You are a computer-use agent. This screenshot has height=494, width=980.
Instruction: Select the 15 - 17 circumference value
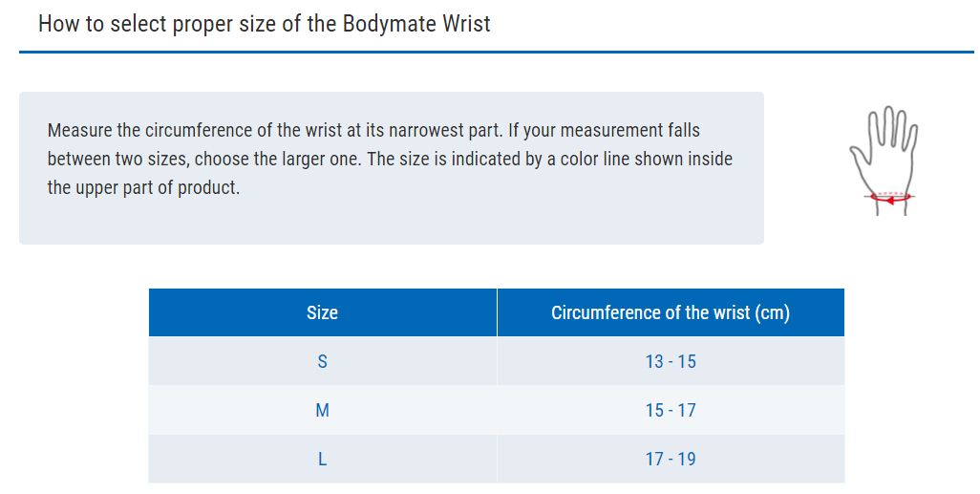pyautogui.click(x=671, y=410)
